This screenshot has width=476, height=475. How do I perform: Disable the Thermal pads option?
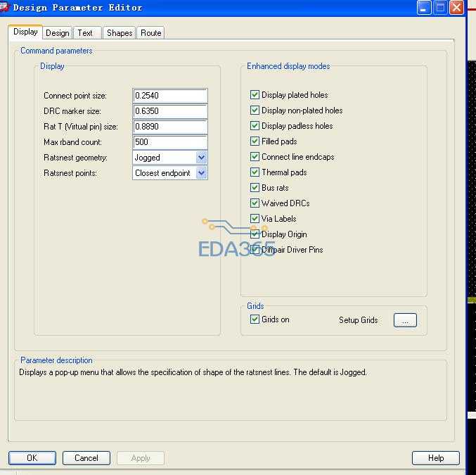pos(255,172)
